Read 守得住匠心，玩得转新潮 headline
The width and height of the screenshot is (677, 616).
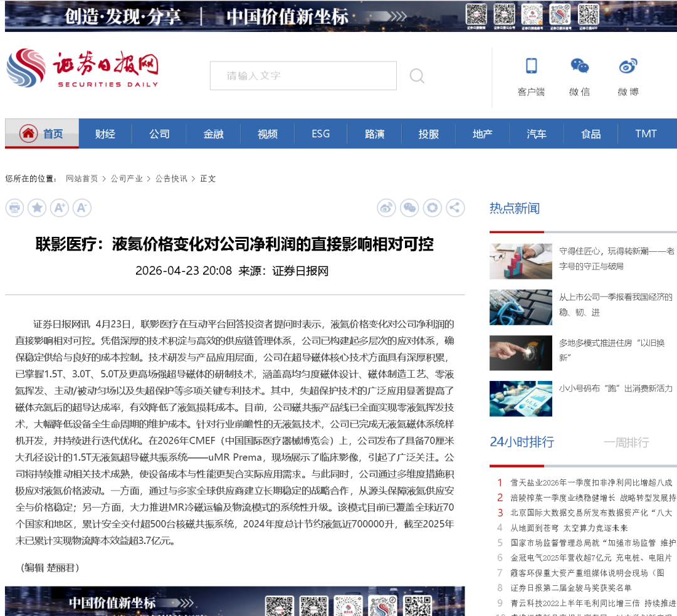pyautogui.click(x=617, y=259)
